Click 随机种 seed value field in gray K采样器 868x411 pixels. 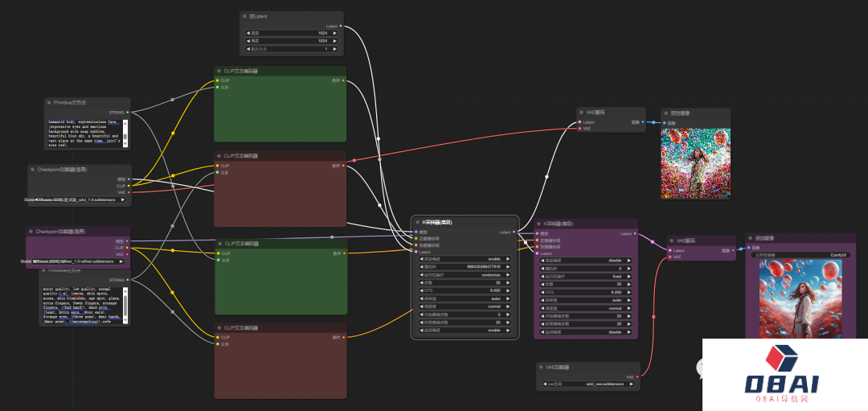pos(465,266)
